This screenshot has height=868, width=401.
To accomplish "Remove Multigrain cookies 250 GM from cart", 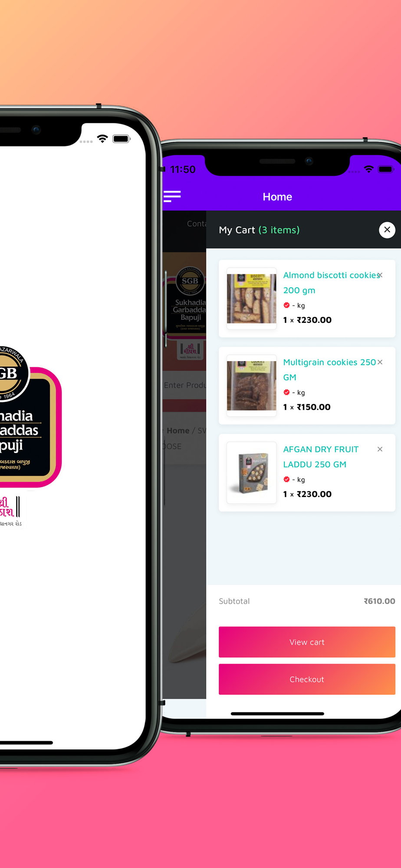I will click(380, 362).
